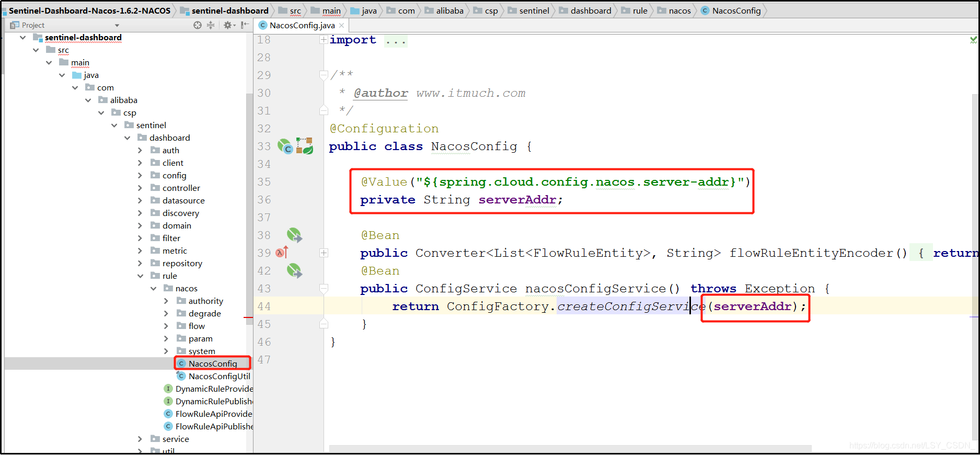The width and height of the screenshot is (980, 455).
Task: Expand the flow package under nacos
Action: (166, 326)
